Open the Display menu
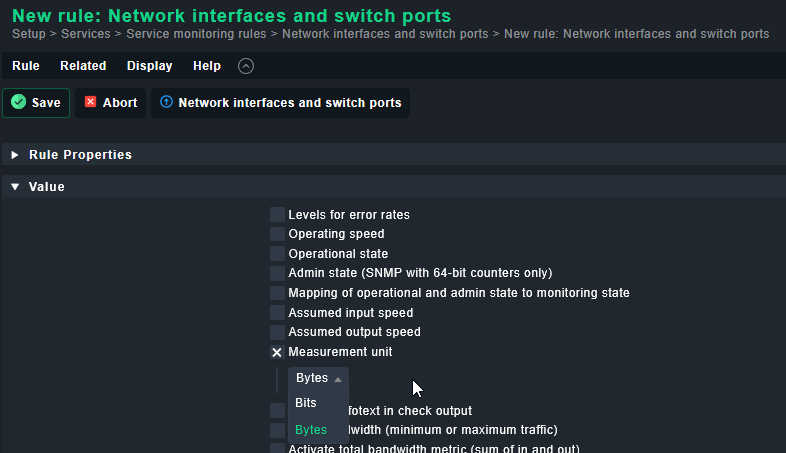786x453 pixels. tap(149, 66)
